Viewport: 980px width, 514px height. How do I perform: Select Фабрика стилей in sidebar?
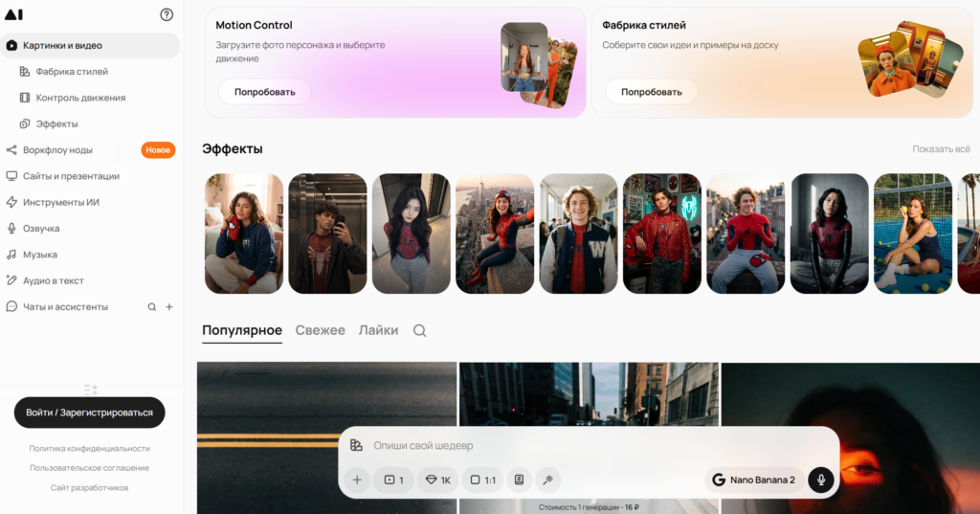72,72
